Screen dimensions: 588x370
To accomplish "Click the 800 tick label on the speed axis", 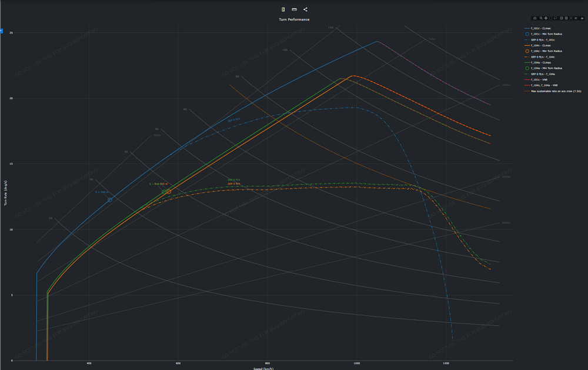I will pos(268,364).
